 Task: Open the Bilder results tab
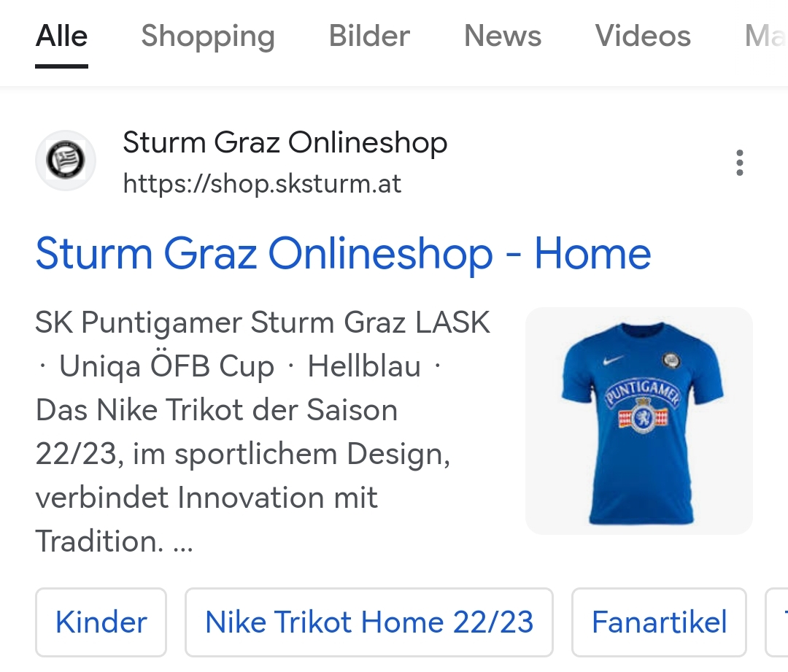(369, 36)
